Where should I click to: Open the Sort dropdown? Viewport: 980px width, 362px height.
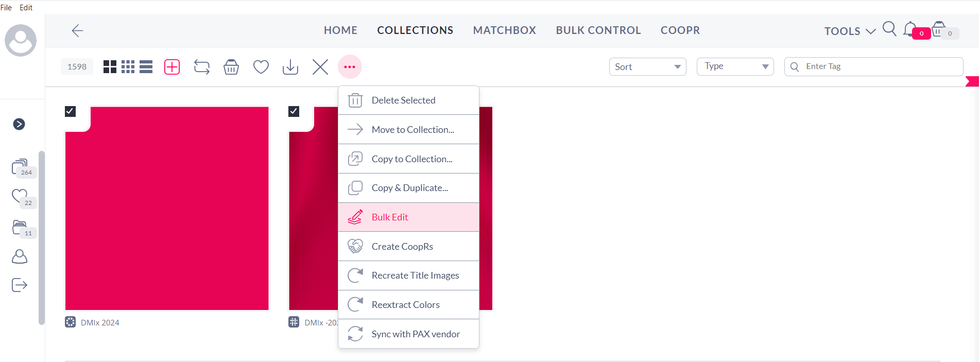click(648, 67)
